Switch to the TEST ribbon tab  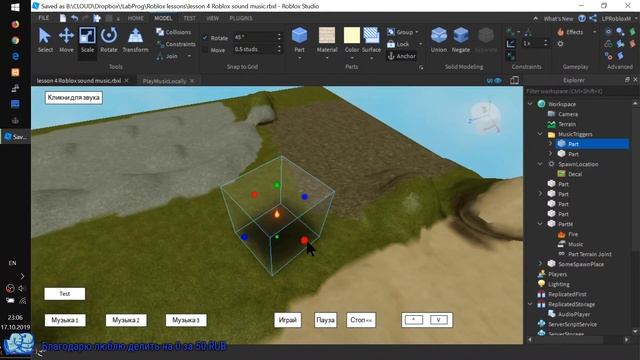[x=189, y=18]
